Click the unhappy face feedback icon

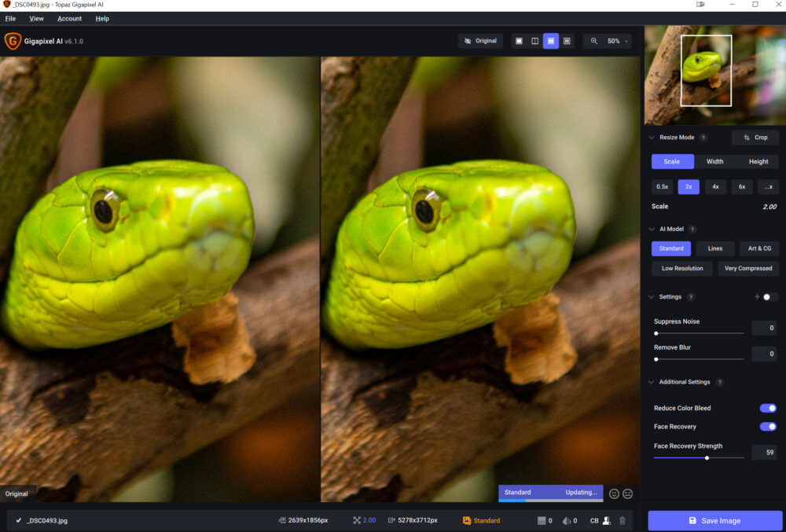pyautogui.click(x=627, y=493)
